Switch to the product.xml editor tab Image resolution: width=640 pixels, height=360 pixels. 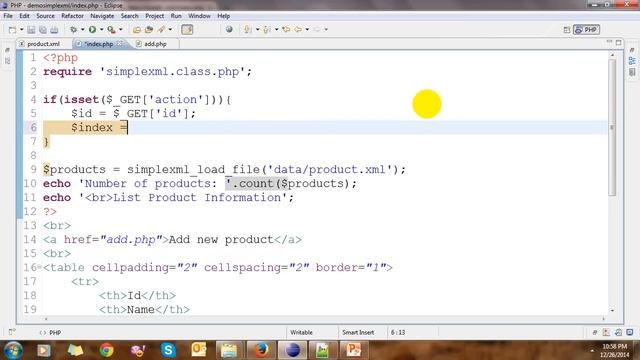(x=43, y=44)
